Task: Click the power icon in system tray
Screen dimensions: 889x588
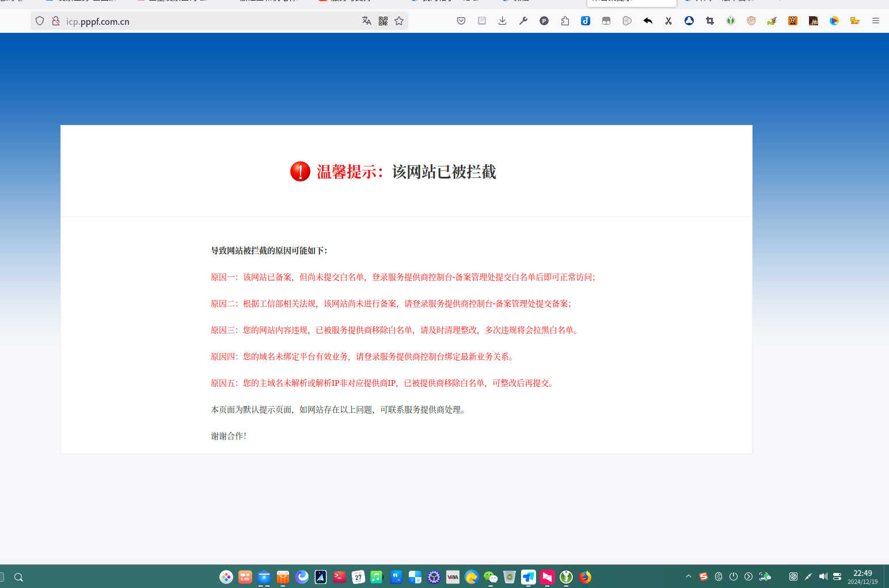Action: pos(734,576)
